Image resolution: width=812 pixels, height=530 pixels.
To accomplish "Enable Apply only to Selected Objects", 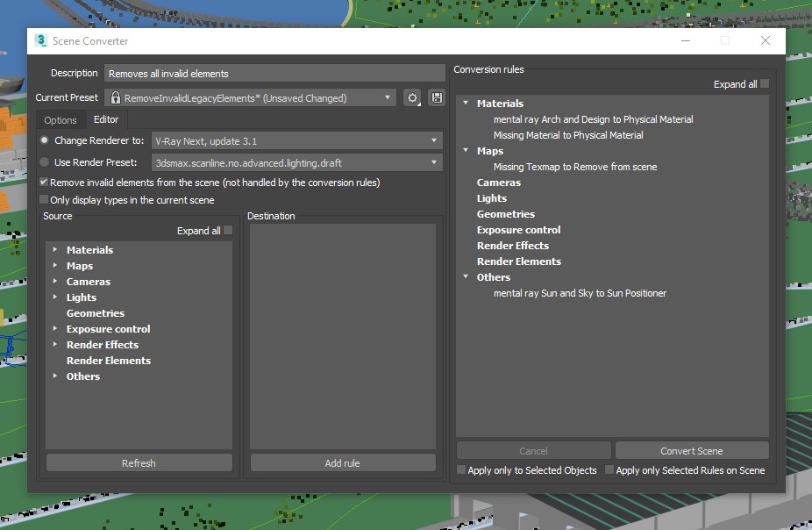I will 461,470.
